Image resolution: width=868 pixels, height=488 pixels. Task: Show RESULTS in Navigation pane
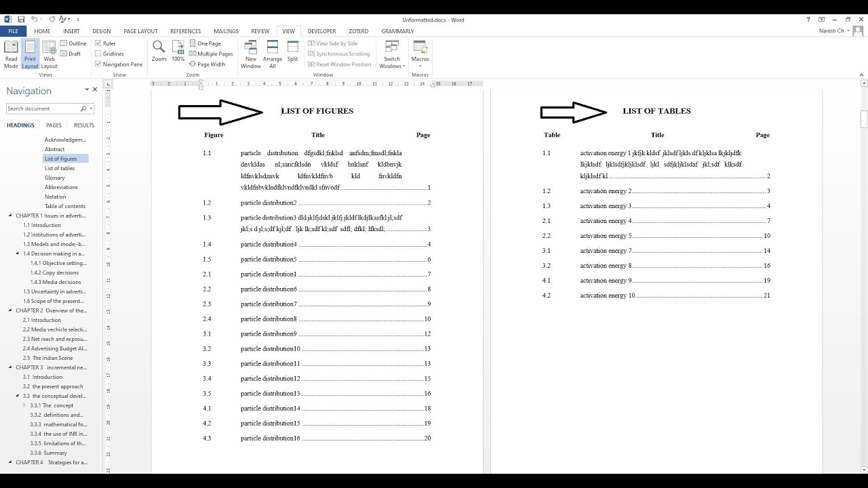click(x=84, y=125)
